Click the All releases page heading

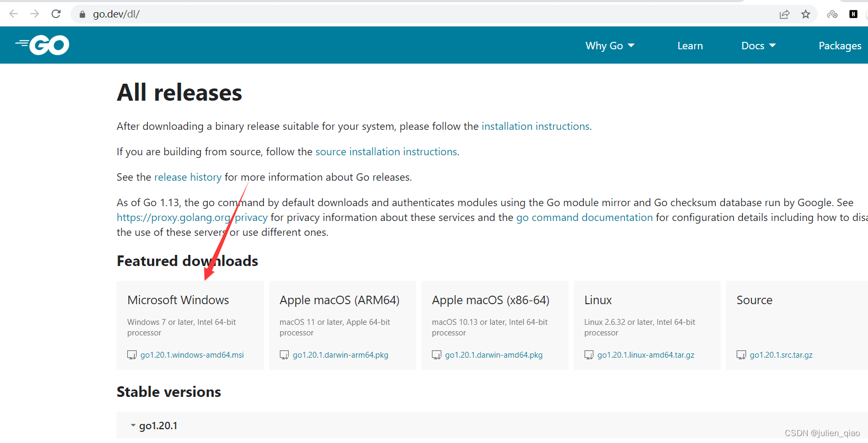(179, 93)
